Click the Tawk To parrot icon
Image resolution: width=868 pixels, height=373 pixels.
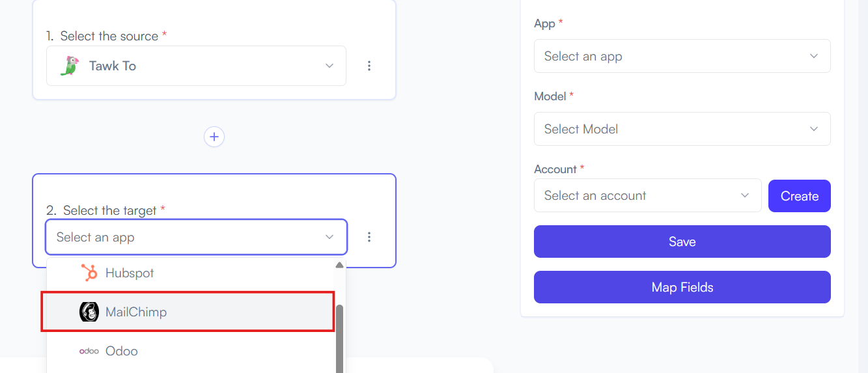[x=69, y=66]
